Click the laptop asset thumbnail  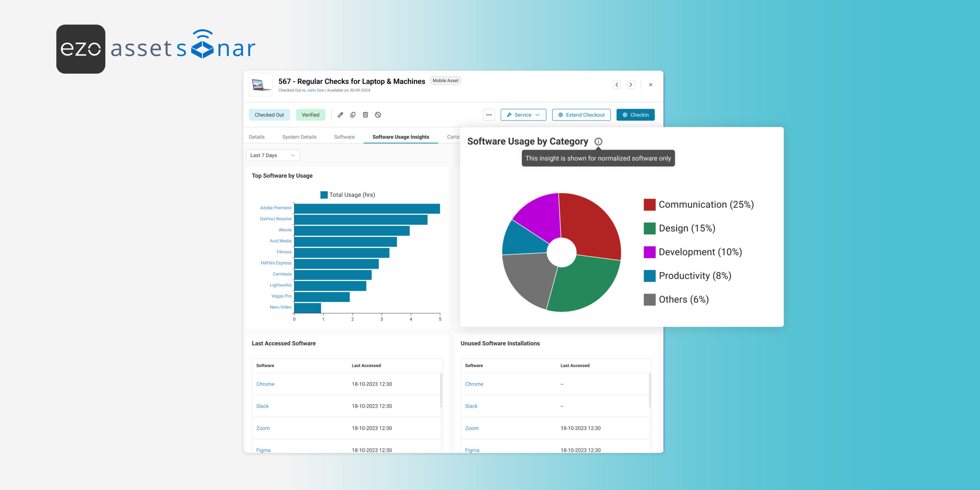261,85
